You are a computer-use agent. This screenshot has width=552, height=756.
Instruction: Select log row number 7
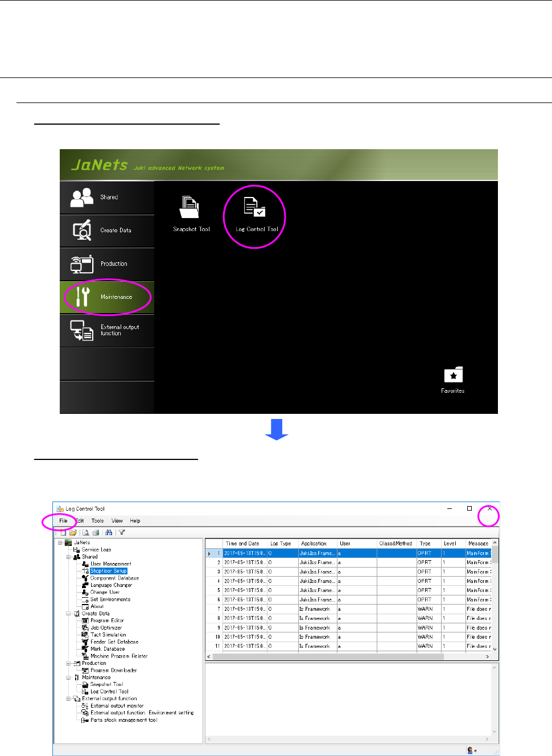(348, 609)
